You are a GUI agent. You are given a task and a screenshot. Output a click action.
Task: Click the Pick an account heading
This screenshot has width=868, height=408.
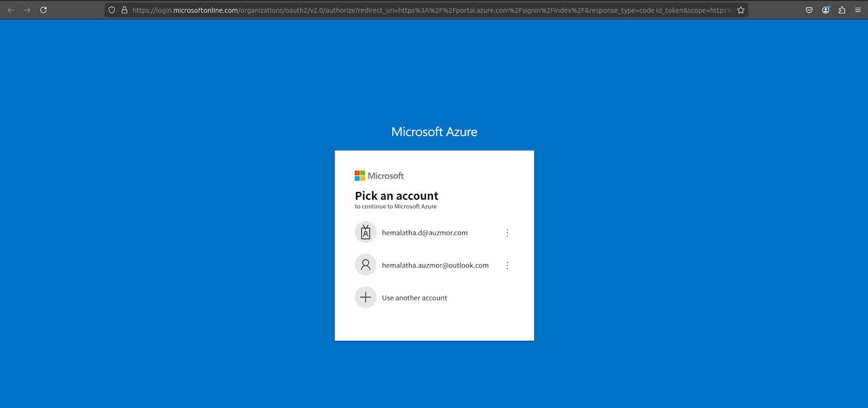coord(397,196)
